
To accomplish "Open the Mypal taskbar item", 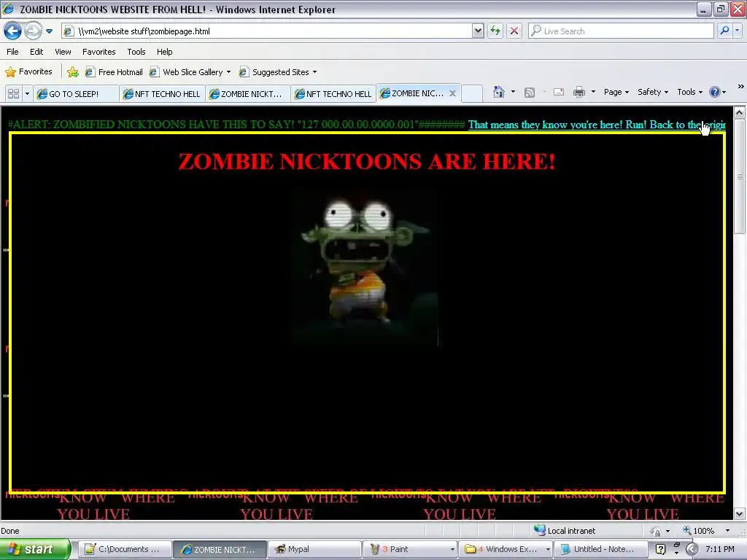I will tap(314, 550).
